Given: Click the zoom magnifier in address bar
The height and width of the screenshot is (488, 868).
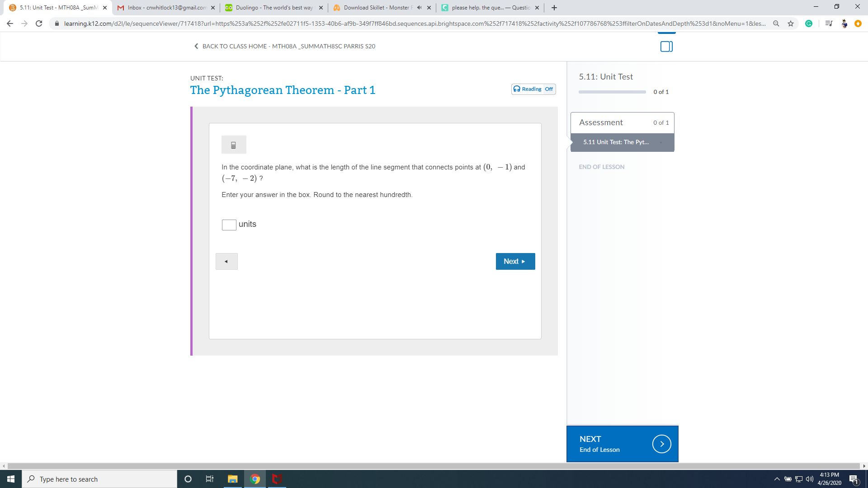Looking at the screenshot, I should coord(776,23).
